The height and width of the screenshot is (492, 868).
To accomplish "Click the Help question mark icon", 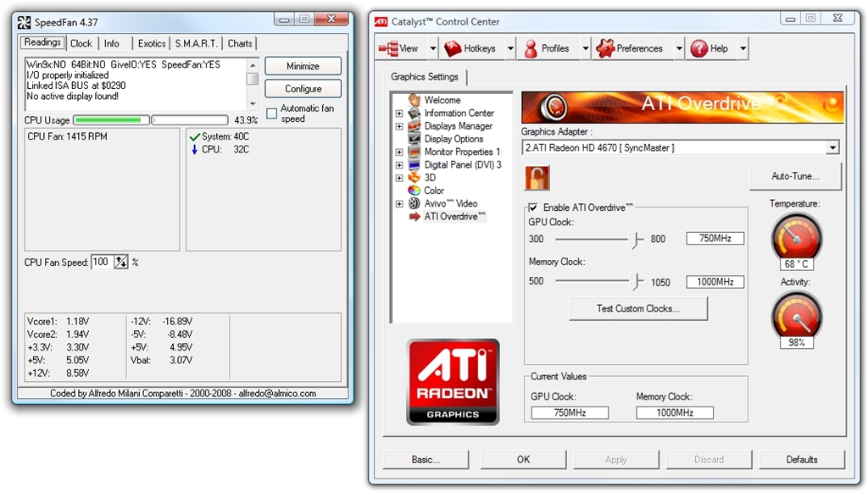I will (x=699, y=48).
